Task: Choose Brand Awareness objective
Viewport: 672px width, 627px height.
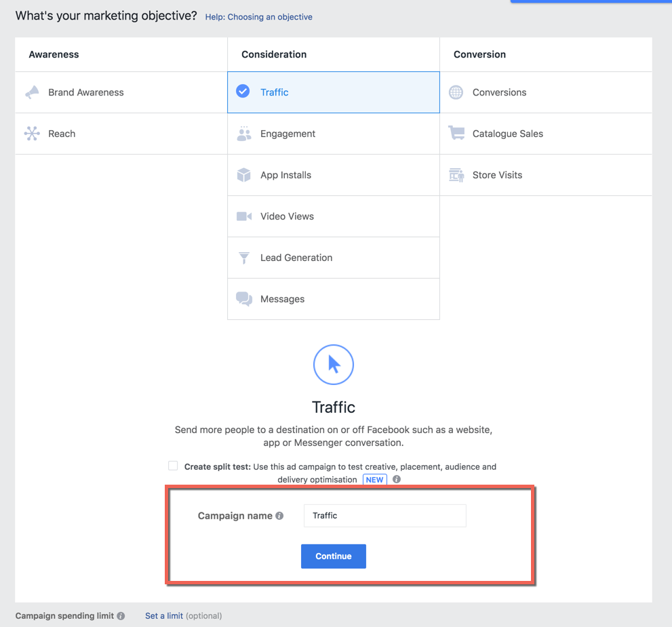Action: 121,92
